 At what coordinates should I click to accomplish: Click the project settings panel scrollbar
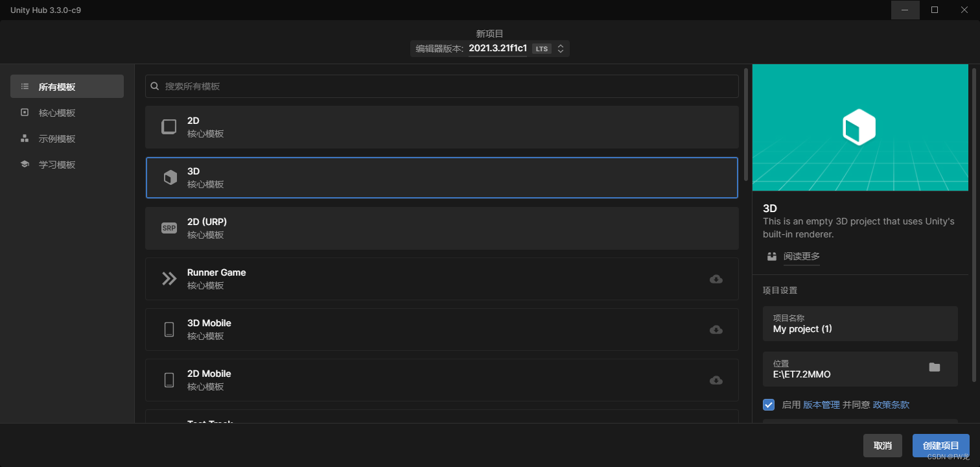point(974,224)
